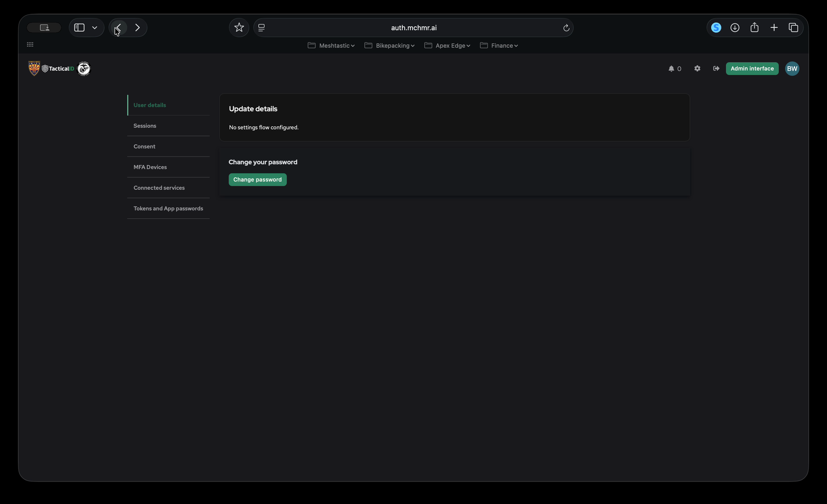
Task: Expand the Finance bookmarks folder
Action: click(499, 45)
